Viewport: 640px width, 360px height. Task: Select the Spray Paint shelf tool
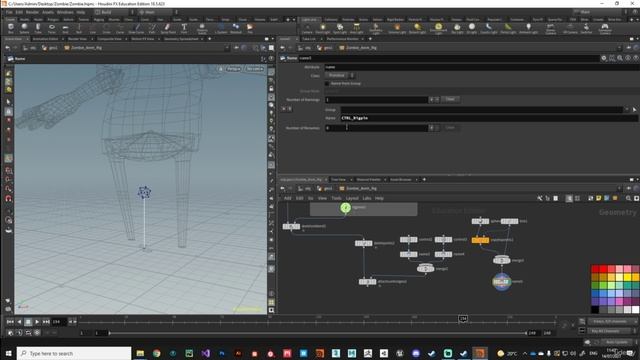coord(168,28)
